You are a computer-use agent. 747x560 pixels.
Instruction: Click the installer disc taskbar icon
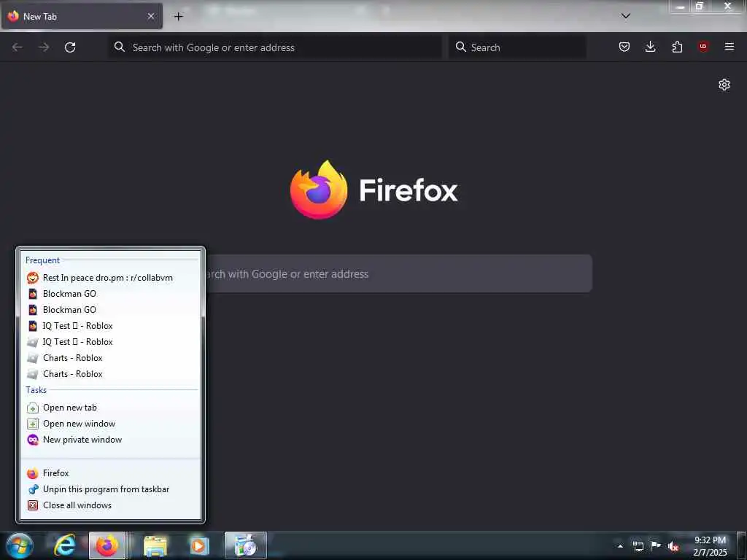245,545
